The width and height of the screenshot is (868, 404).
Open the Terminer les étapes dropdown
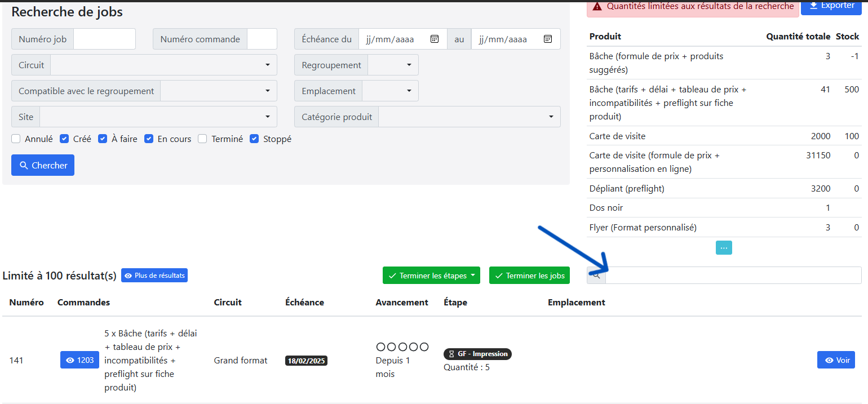click(x=431, y=276)
